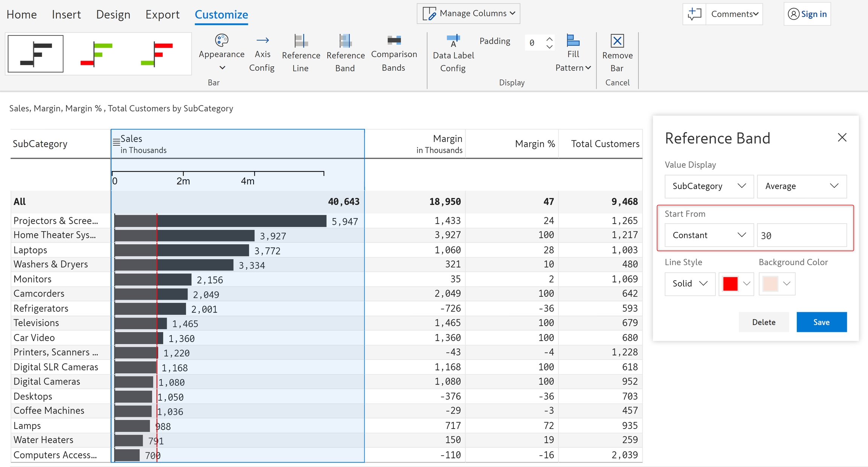Expand the Constant Start From dropdown
The image size is (868, 467).
pos(709,235)
